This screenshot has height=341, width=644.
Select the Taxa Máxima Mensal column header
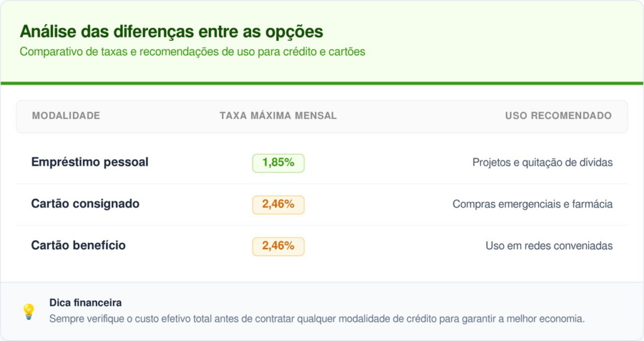tap(278, 116)
